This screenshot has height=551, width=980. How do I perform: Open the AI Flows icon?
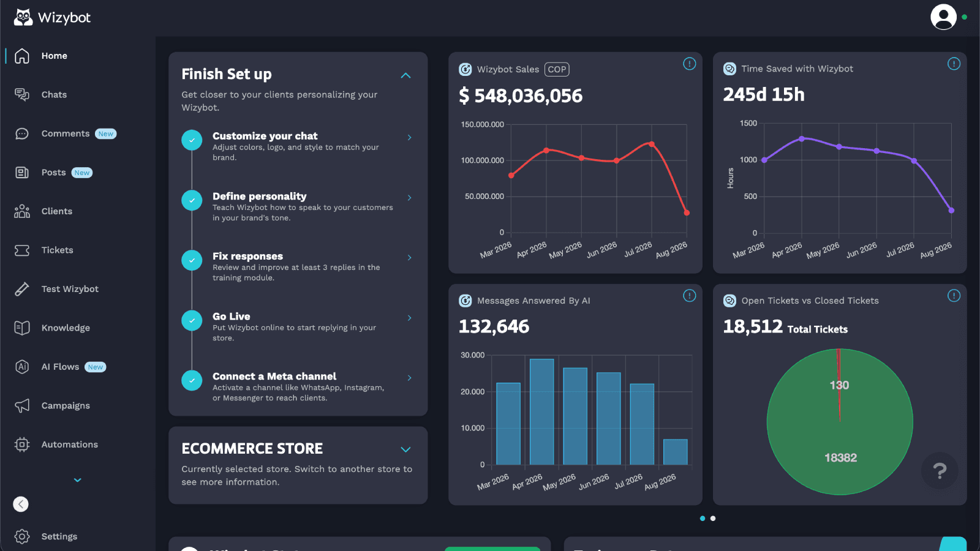(x=22, y=367)
